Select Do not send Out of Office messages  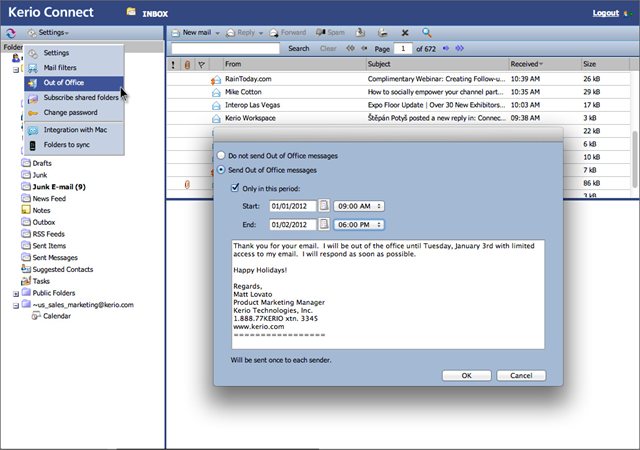221,156
